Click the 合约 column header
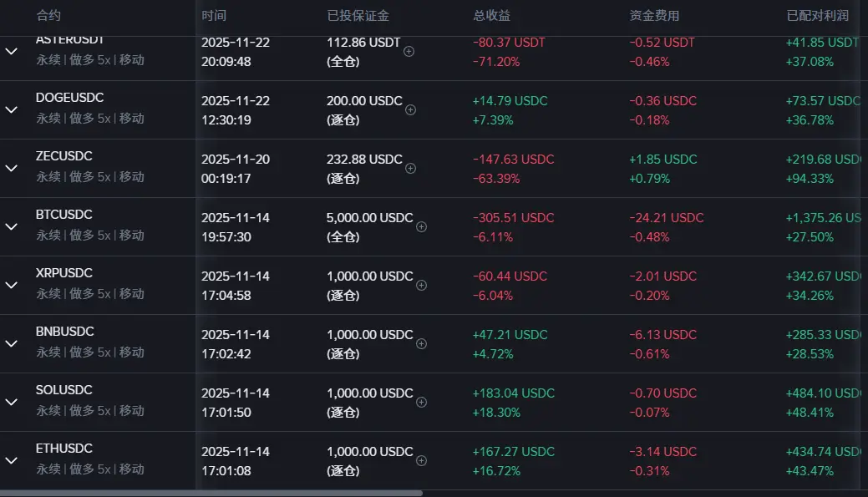Screen dimensions: 868x497 (48, 15)
